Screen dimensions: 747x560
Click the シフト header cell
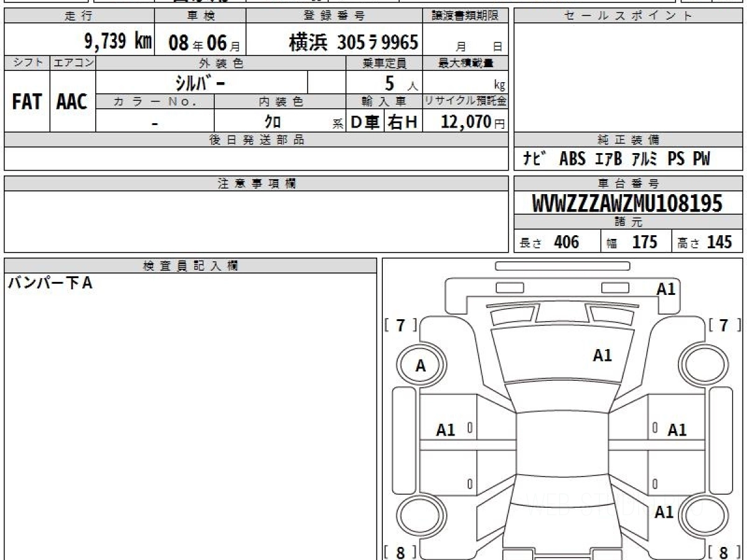click(27, 62)
